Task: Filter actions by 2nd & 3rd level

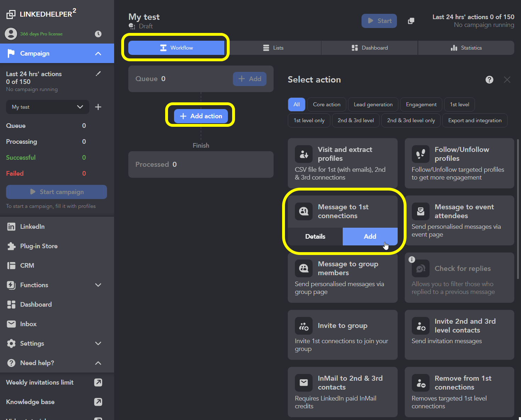Action: (356, 120)
